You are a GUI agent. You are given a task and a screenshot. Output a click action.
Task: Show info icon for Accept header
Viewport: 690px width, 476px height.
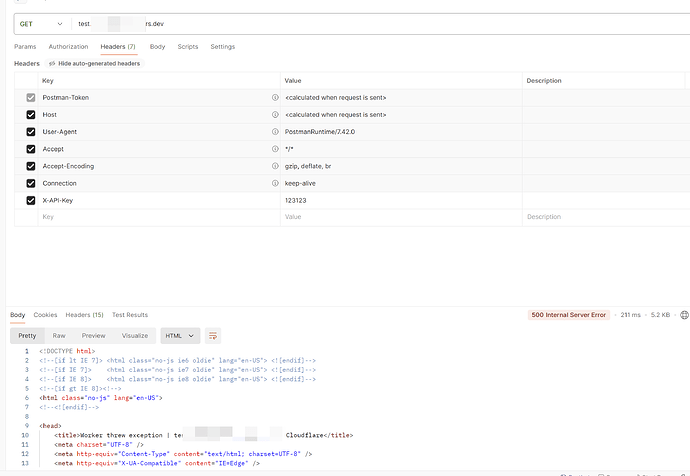275,149
